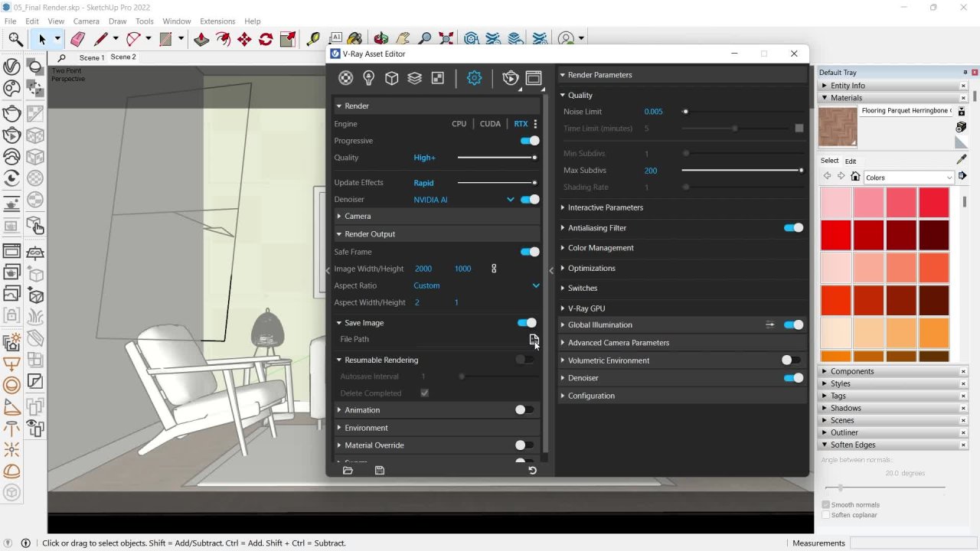Open the V-Ray Settings gear tab
This screenshot has width=980, height=551.
pos(474,78)
